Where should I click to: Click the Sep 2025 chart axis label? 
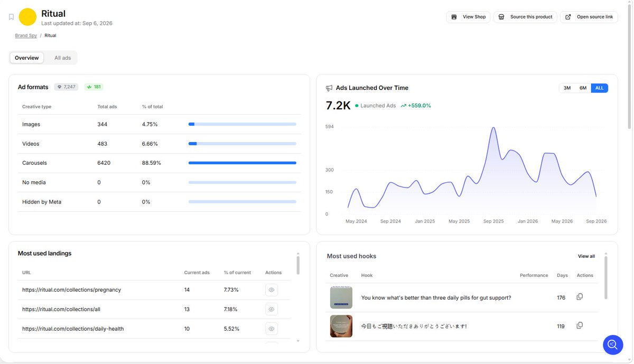[x=493, y=221]
